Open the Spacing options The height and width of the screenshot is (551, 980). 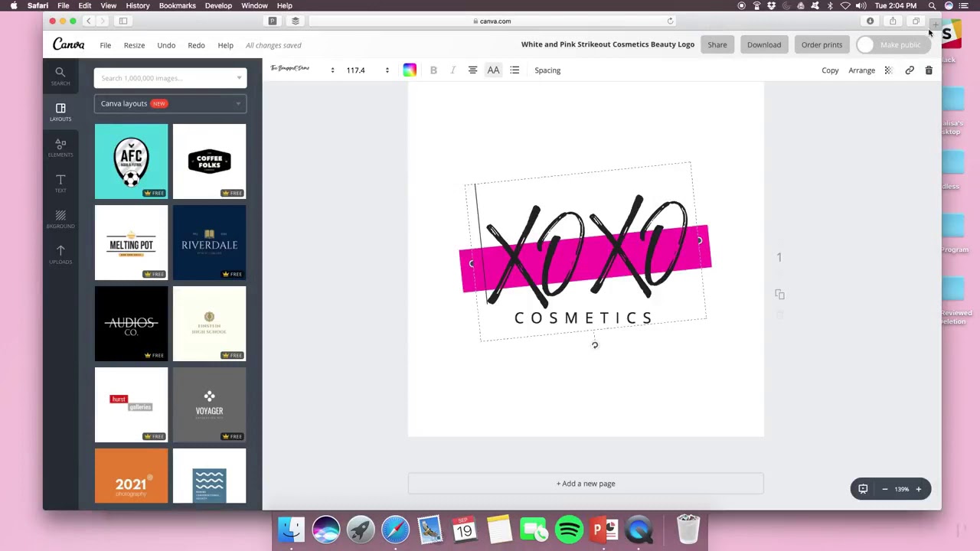[x=547, y=70]
